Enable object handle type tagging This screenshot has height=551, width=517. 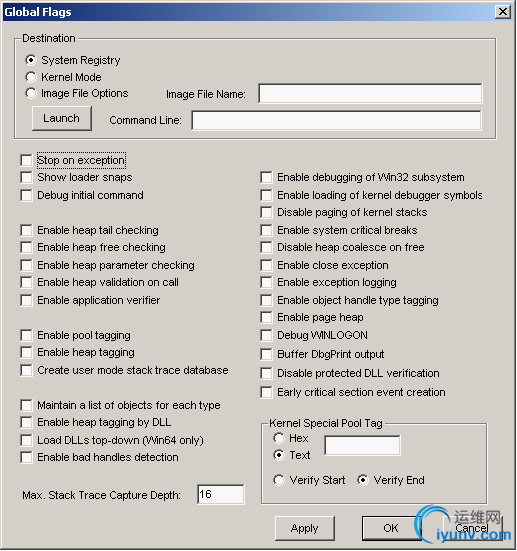point(266,300)
